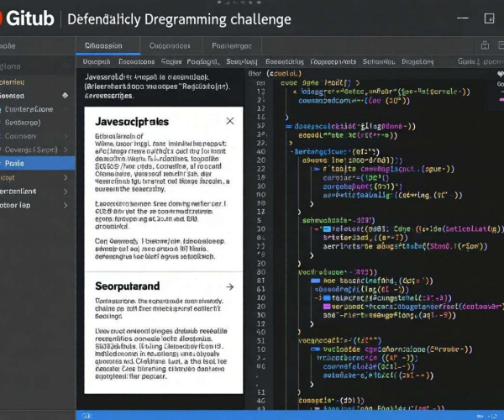
Task: Click the '(ccuolol.)' breadcrumb above the code
Action: pos(284,74)
